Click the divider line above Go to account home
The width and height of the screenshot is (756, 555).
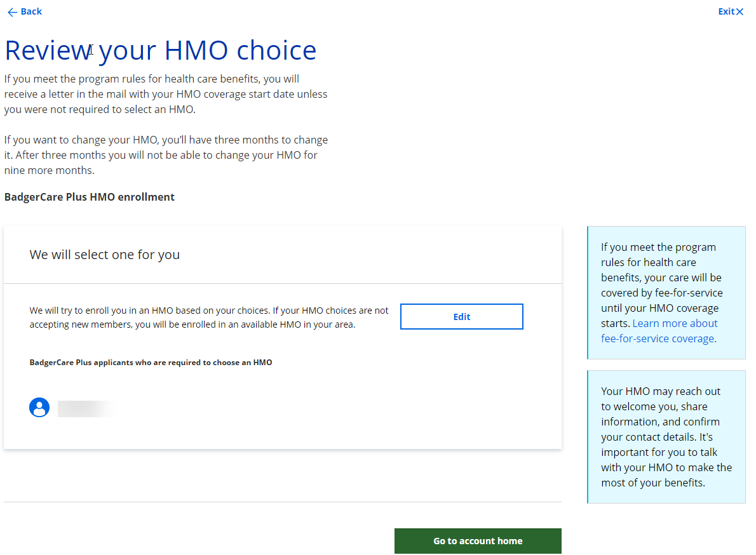[283, 502]
